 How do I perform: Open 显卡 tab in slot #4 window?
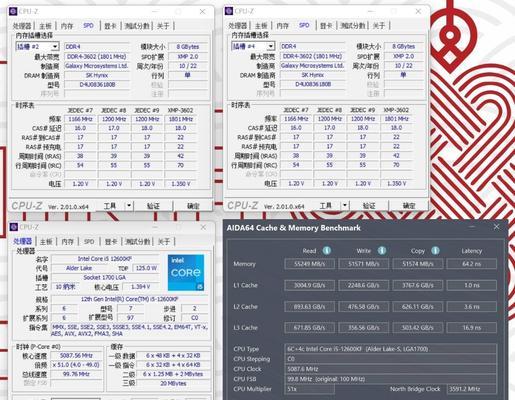(x=326, y=25)
